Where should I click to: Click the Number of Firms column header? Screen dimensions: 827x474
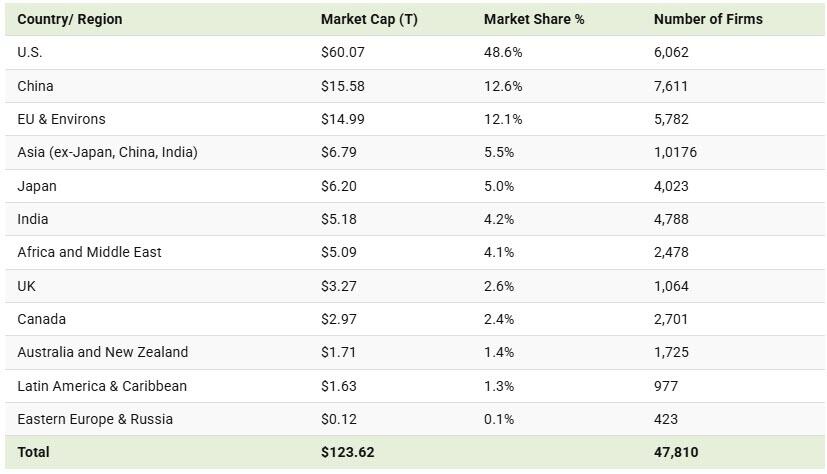coord(707,19)
